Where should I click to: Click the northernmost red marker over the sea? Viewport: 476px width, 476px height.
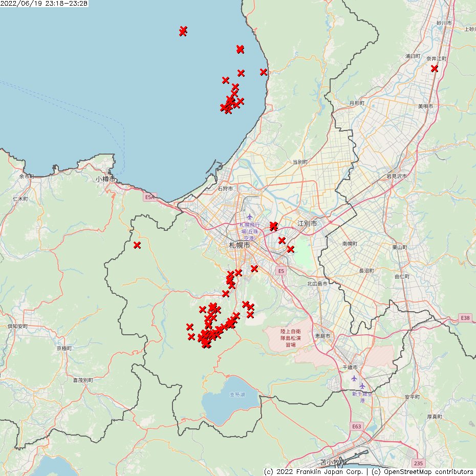point(183,31)
